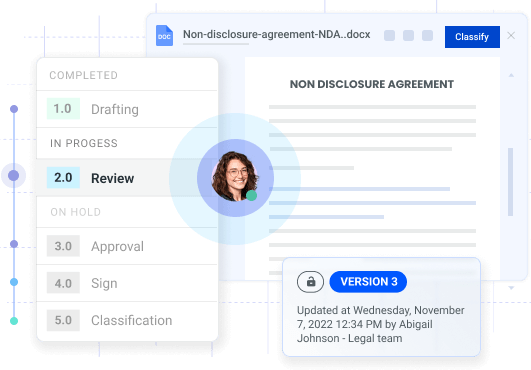Click the lock icon beside Version 3
The height and width of the screenshot is (370, 531).
click(311, 282)
